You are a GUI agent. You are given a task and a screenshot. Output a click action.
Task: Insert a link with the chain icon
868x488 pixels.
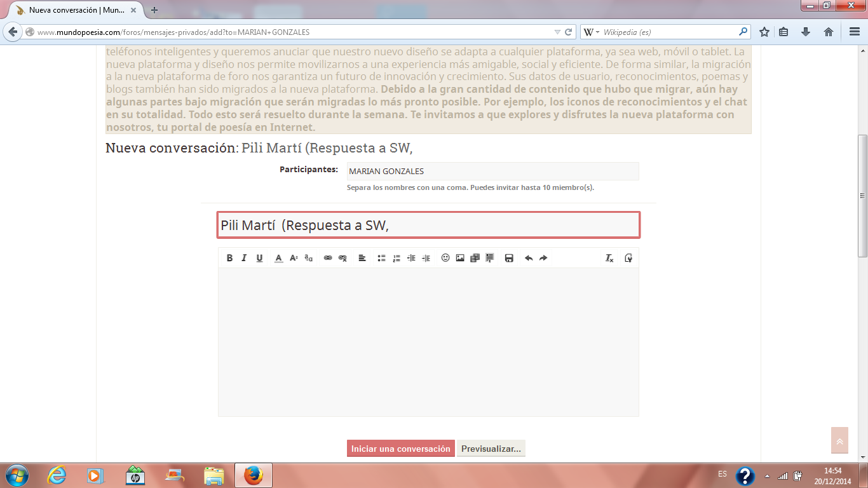[328, 258]
